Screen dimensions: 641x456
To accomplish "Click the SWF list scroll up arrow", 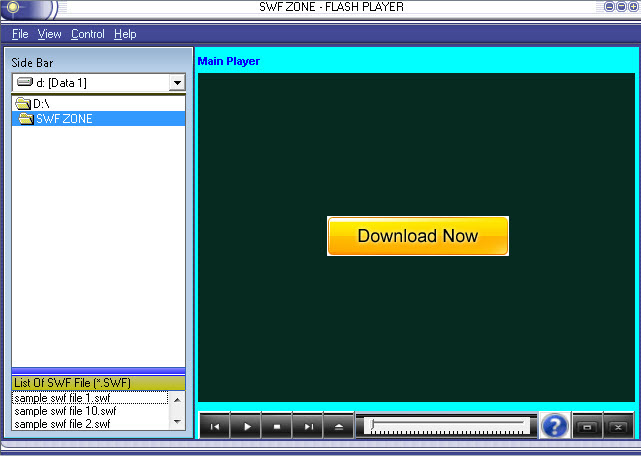I will 177,400.
